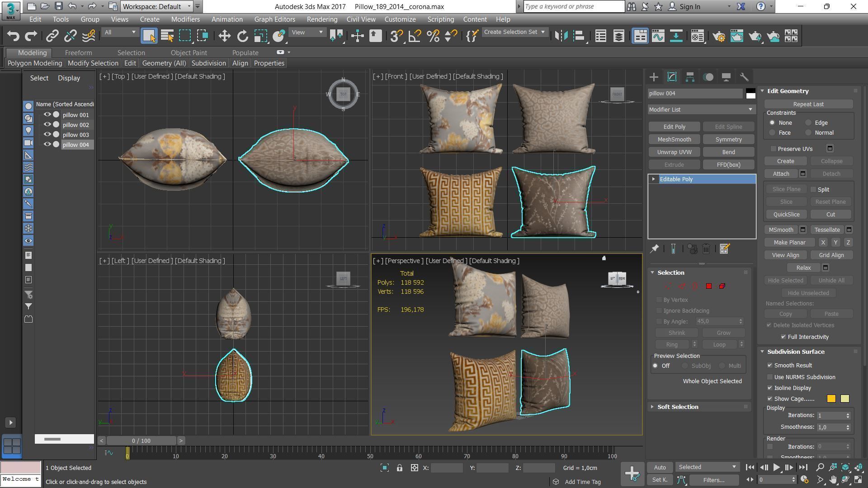The image size is (868, 488).
Task: Open the Modifier List dropdown
Action: click(x=701, y=109)
